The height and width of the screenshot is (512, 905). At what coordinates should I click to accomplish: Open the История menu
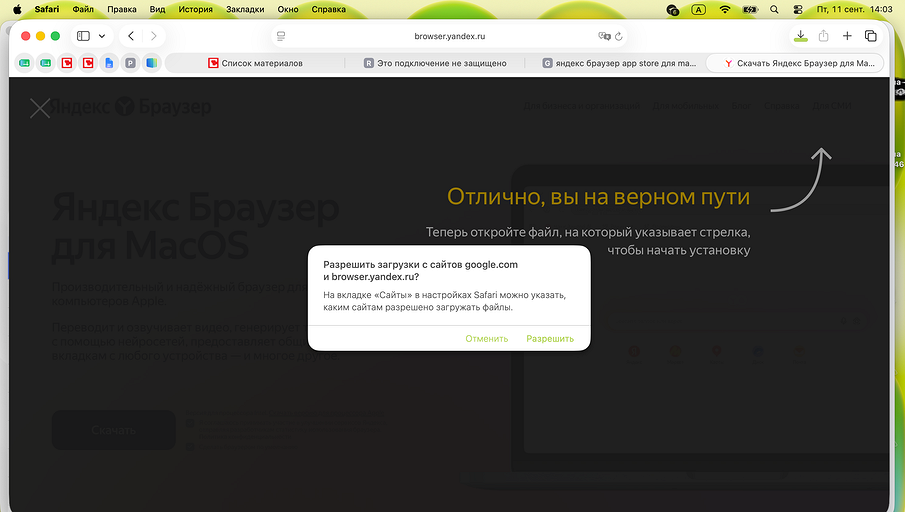[195, 9]
